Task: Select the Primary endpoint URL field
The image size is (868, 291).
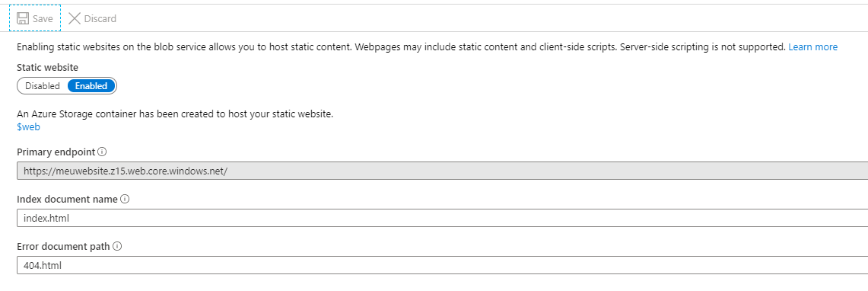Action: click(442, 171)
